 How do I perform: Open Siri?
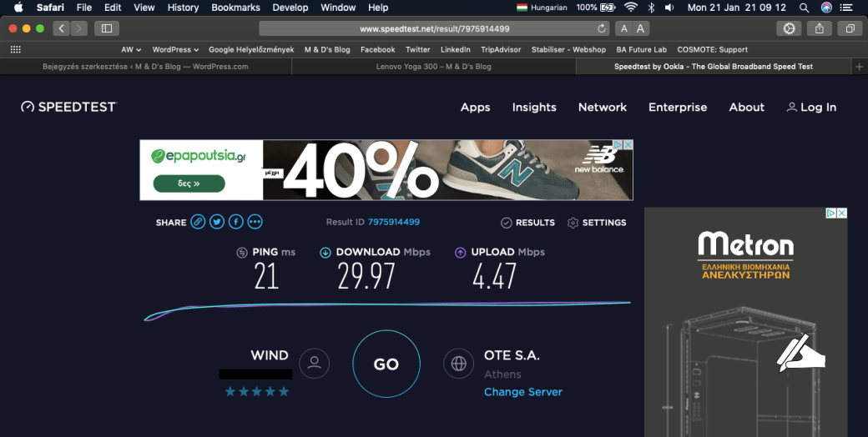pyautogui.click(x=826, y=8)
